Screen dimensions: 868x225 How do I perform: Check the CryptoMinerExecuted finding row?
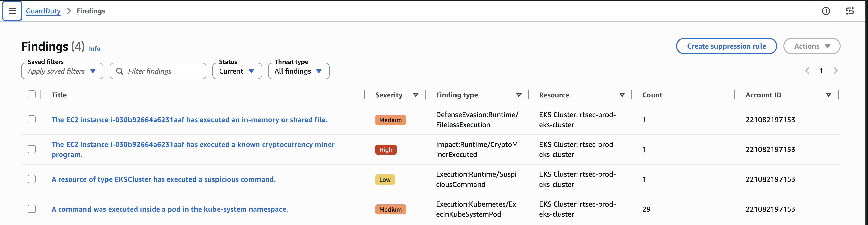click(32, 149)
